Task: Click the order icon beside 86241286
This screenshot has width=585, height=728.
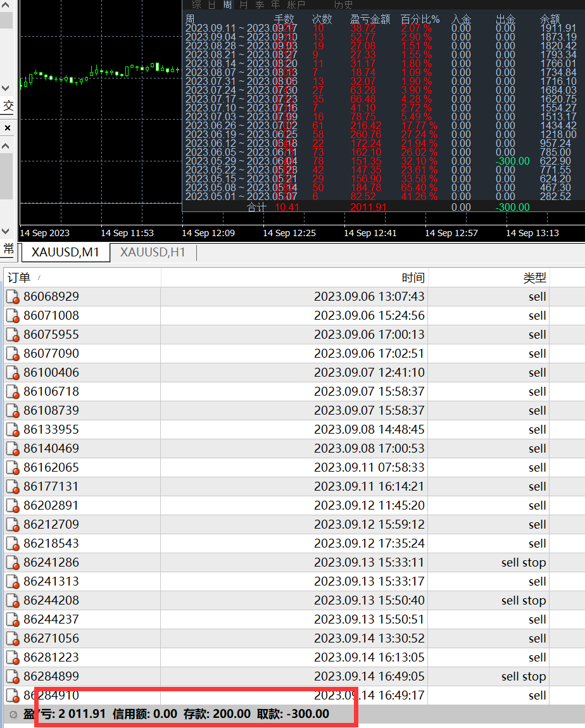Action: click(13, 563)
